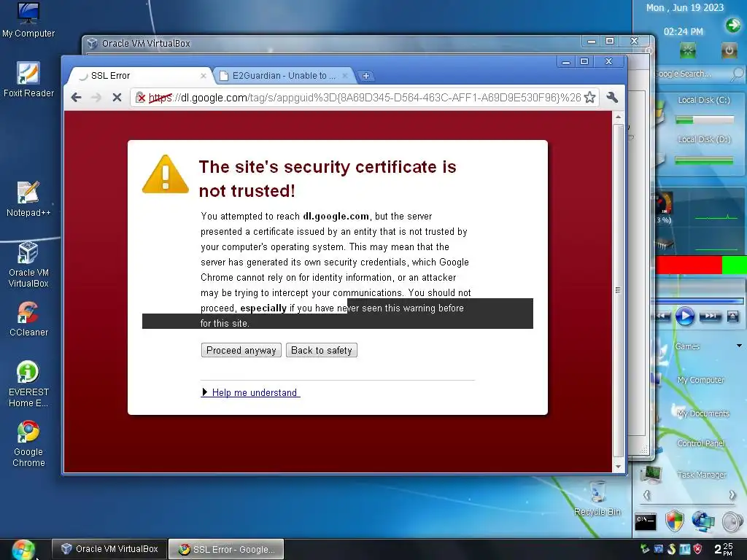Click Back to safety button
This screenshot has height=560, width=747.
(x=322, y=350)
